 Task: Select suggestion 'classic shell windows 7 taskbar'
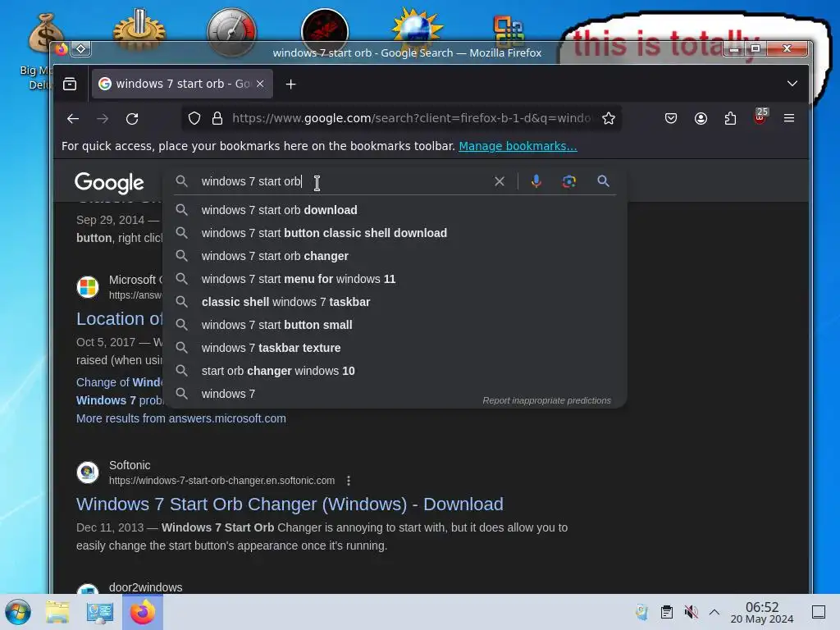pos(395,302)
